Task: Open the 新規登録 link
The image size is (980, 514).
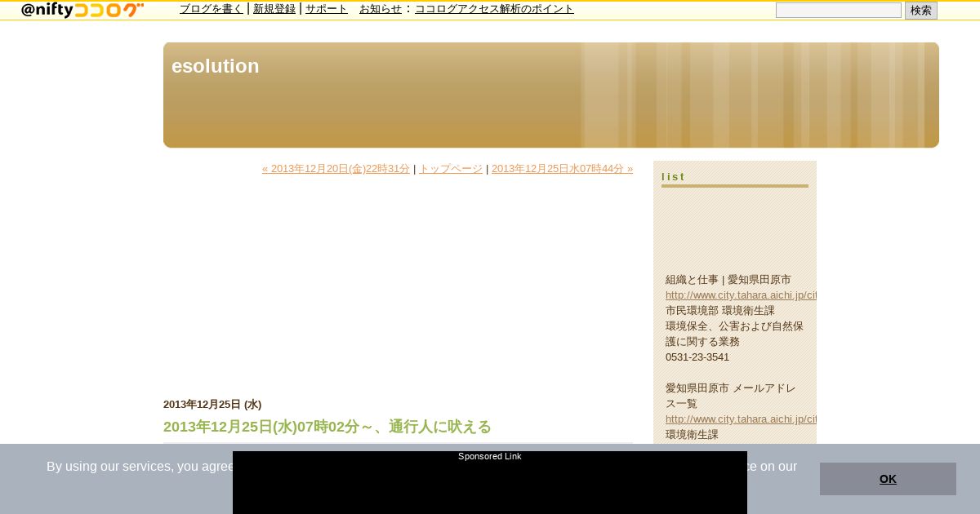Action: click(274, 9)
